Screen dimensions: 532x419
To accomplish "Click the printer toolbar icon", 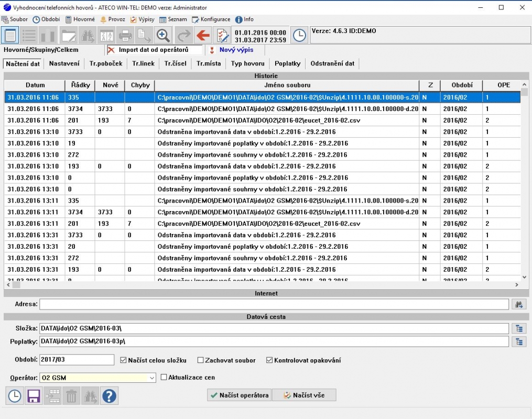I will pos(126,35).
